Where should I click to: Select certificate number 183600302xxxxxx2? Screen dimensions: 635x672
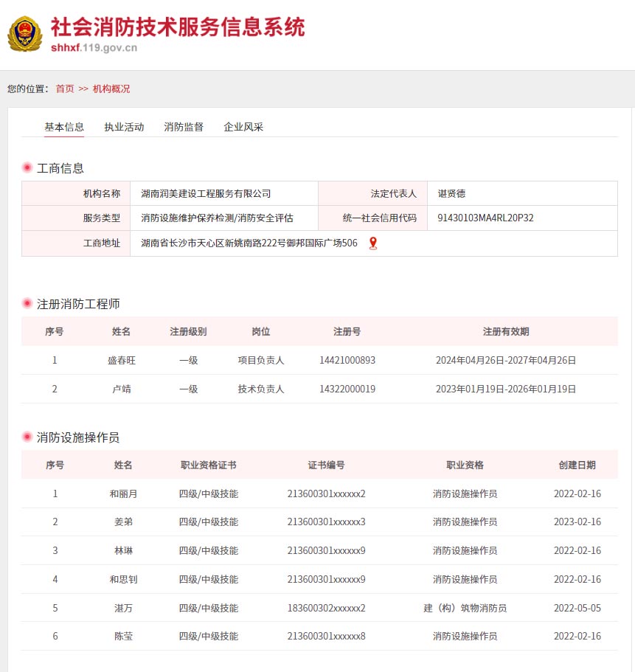(x=327, y=608)
